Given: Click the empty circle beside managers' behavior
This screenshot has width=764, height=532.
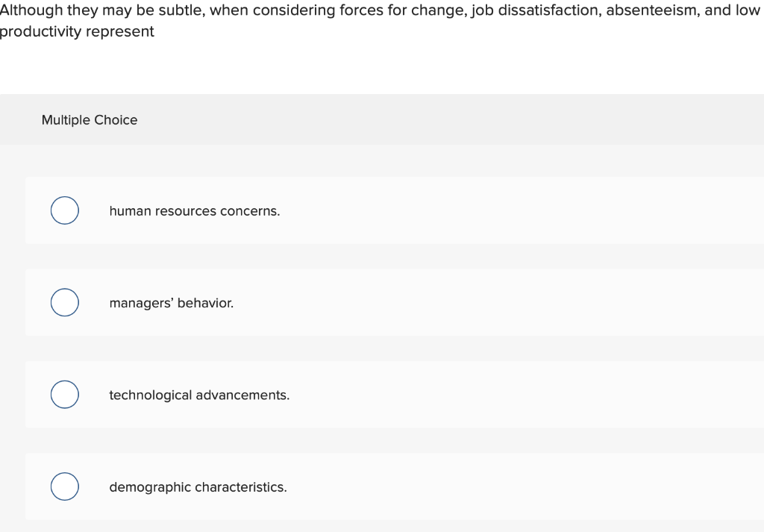Looking at the screenshot, I should click(64, 302).
